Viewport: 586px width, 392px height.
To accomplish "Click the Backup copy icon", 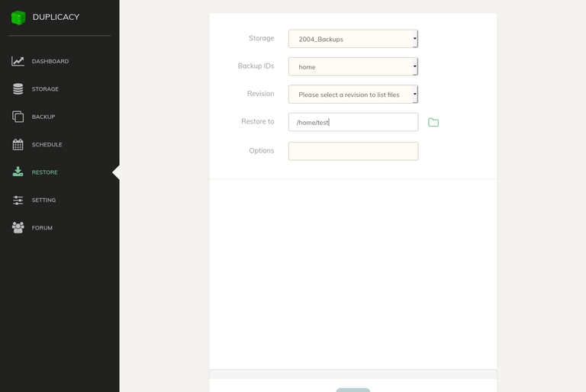I will point(18,117).
